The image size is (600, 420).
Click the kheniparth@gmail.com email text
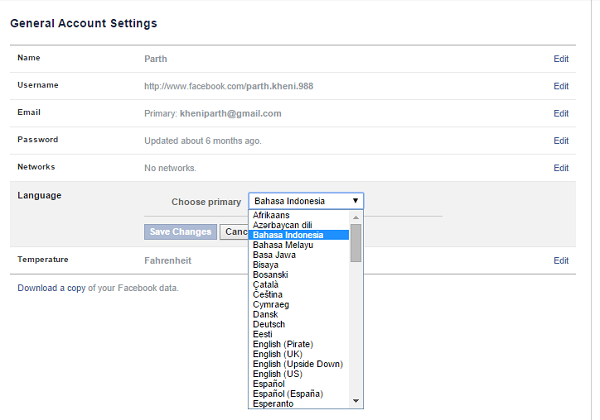[x=230, y=114]
